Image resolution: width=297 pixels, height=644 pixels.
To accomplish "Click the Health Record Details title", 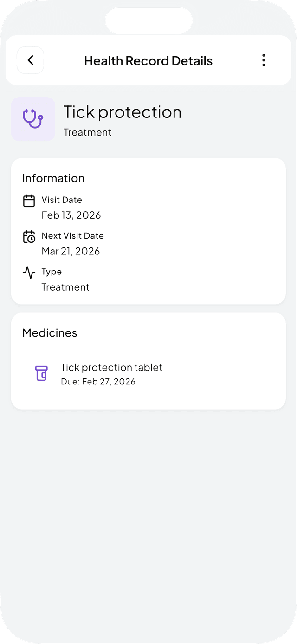I will (x=148, y=60).
